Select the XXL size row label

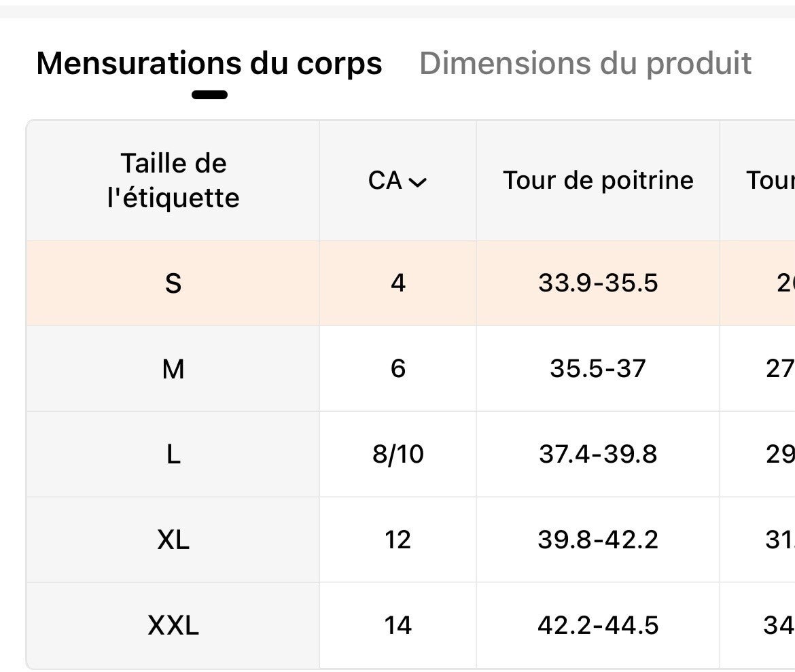pyautogui.click(x=173, y=625)
